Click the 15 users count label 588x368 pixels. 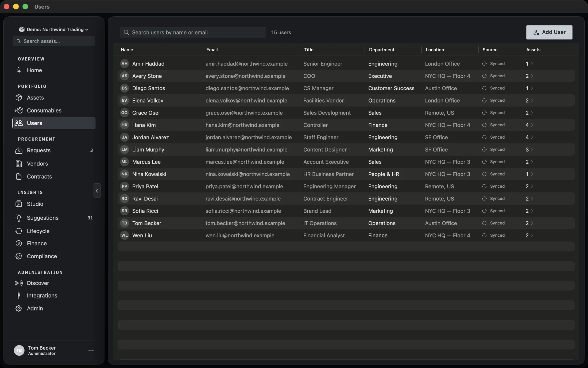tap(281, 32)
